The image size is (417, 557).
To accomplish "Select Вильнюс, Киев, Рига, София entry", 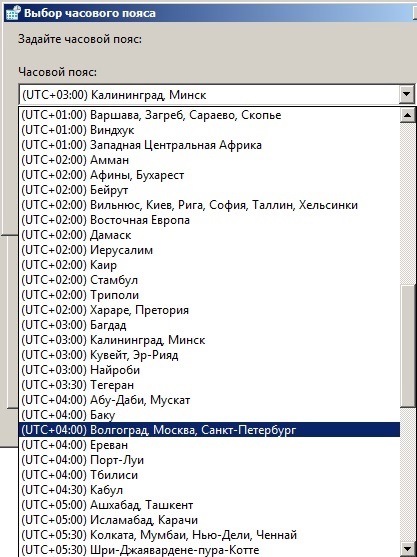I will click(209, 205).
